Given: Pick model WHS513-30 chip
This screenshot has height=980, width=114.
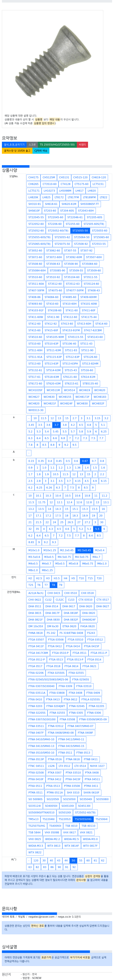Looking at the screenshot, I should pos(36,410).
